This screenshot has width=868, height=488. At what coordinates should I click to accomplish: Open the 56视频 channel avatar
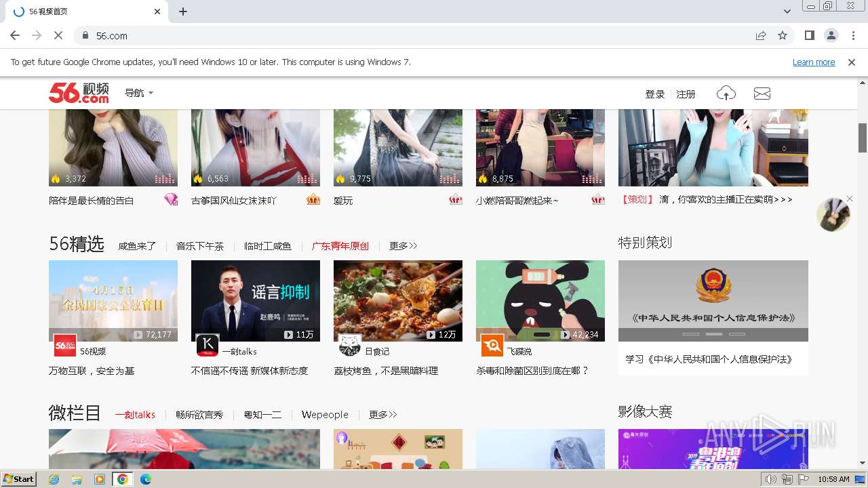point(65,346)
